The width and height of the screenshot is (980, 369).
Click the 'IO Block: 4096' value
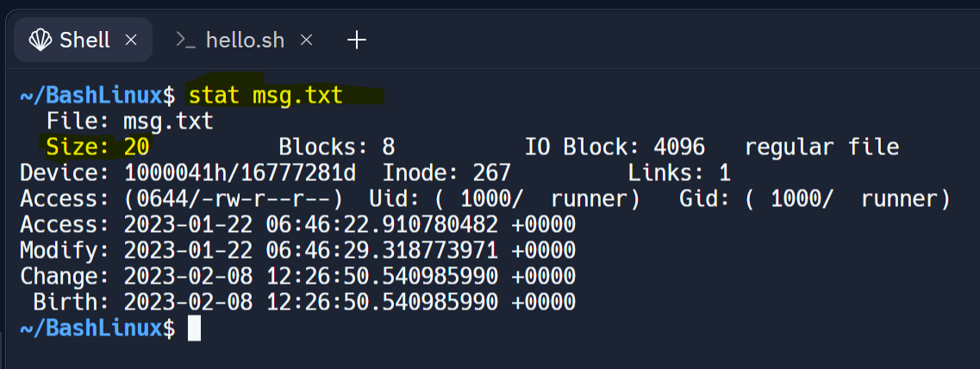point(615,147)
